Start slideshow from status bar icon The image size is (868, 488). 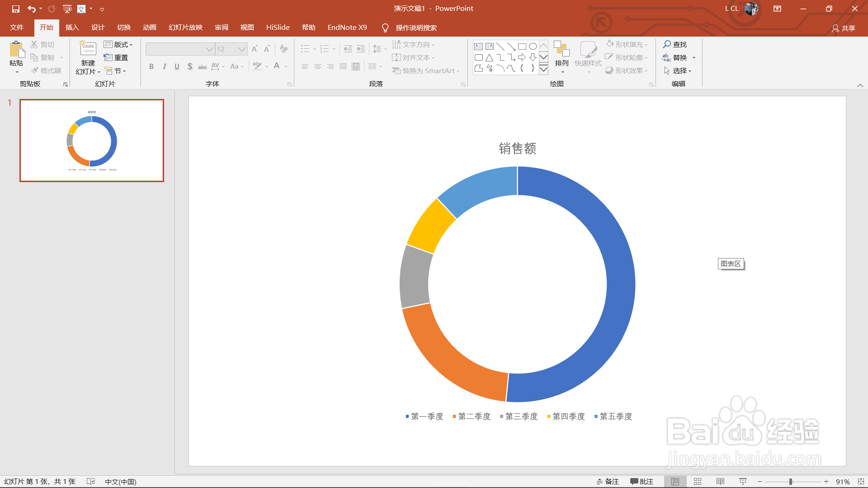743,482
